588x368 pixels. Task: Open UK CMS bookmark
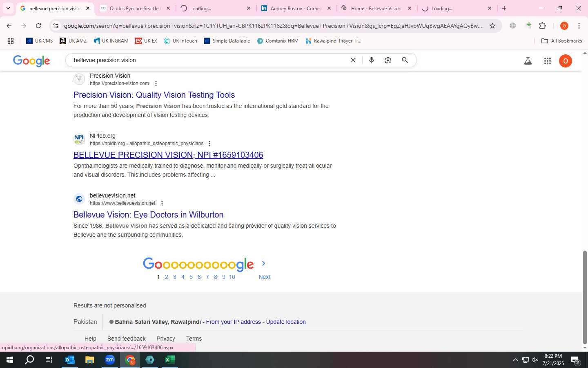coord(40,41)
